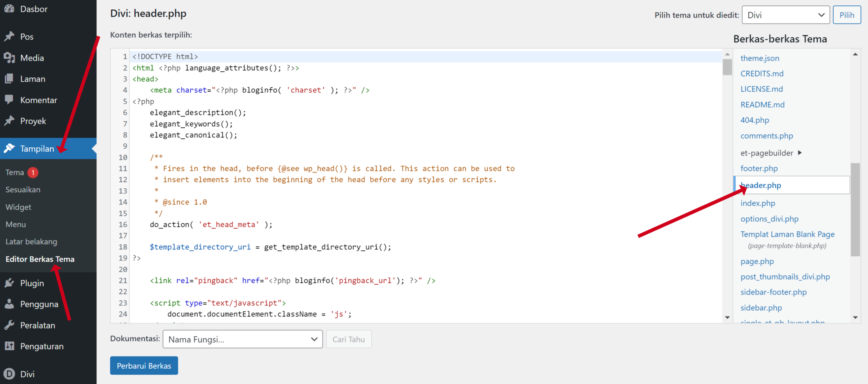Image resolution: width=868 pixels, height=384 pixels.
Task: Open Tema submenu item
Action: [14, 172]
